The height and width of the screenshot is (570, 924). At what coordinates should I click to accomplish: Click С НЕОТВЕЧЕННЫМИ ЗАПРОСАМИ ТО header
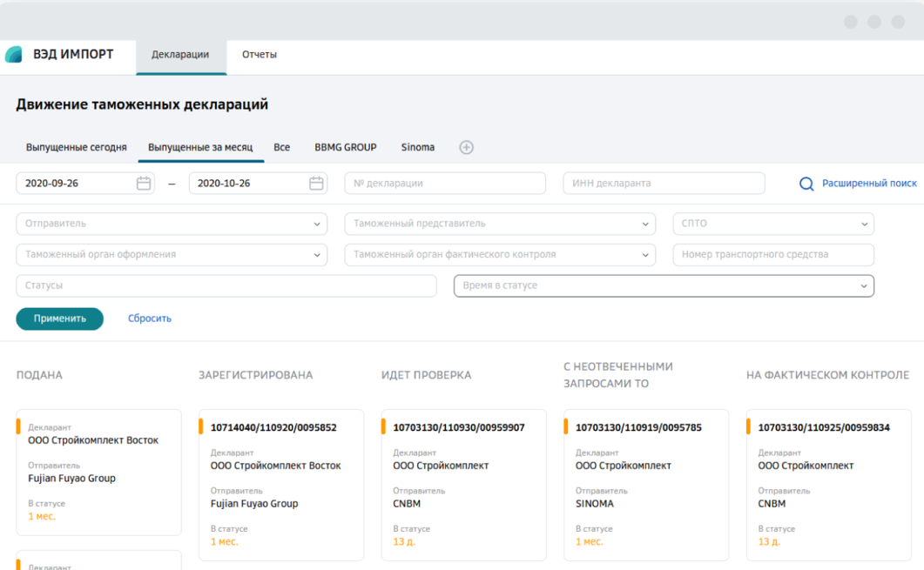point(618,375)
